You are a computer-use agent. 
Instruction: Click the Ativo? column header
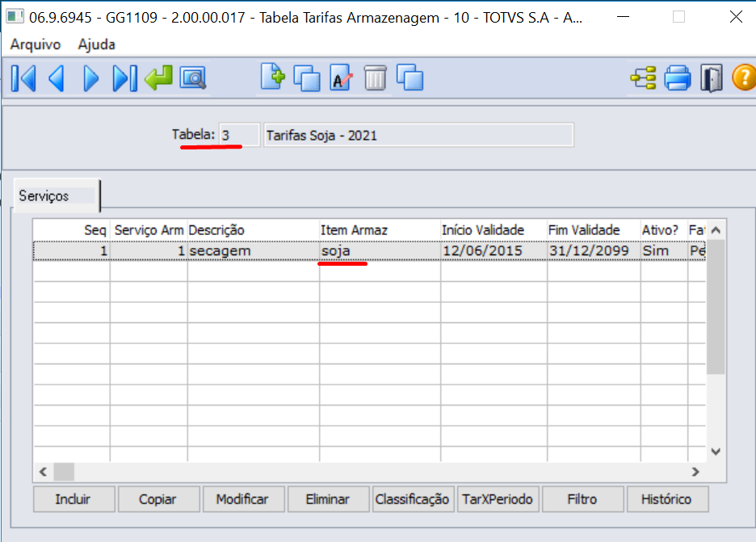click(x=664, y=230)
